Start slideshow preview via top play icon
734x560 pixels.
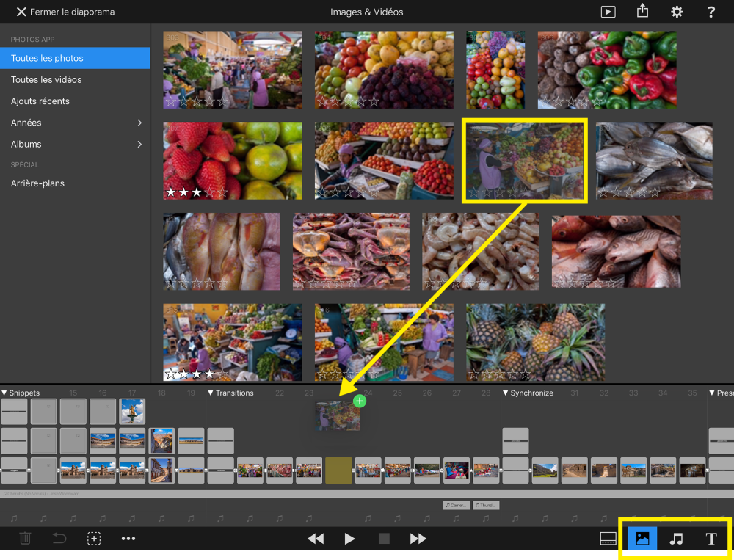click(608, 12)
